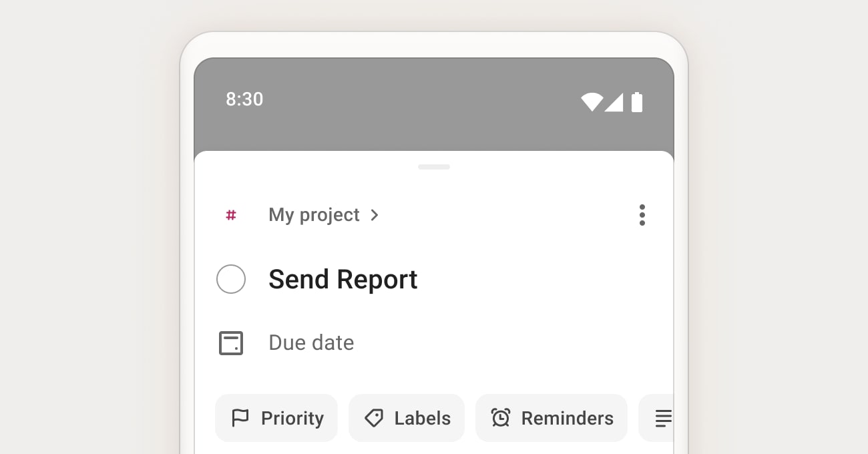This screenshot has width=868, height=454.
Task: Open the Reminders alarm clock icon
Action: (501, 418)
